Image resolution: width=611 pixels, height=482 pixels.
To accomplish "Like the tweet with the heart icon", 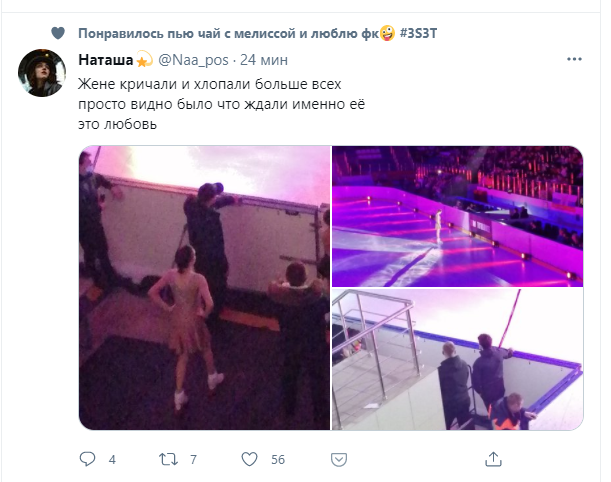I will tap(249, 459).
